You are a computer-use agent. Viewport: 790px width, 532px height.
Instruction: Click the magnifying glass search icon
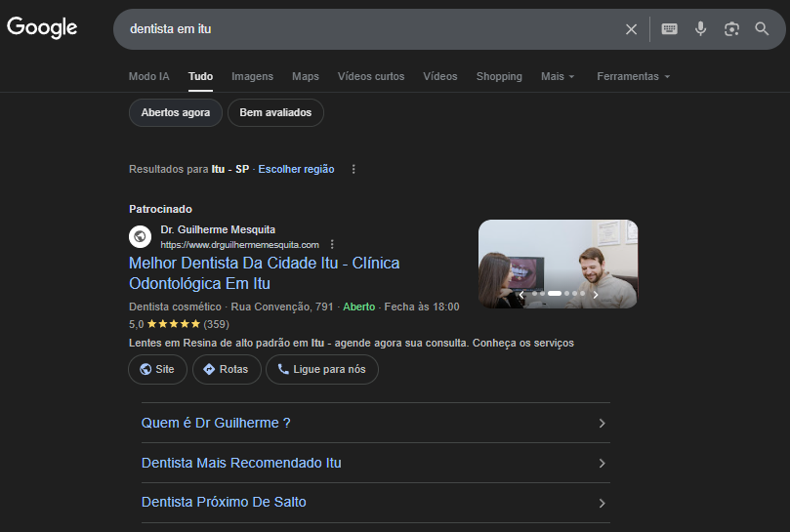tap(762, 29)
